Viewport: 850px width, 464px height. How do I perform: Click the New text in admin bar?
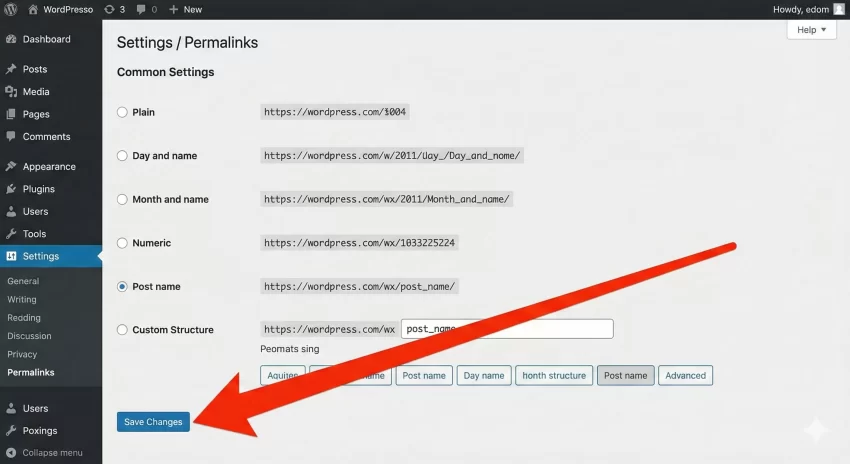(x=193, y=9)
